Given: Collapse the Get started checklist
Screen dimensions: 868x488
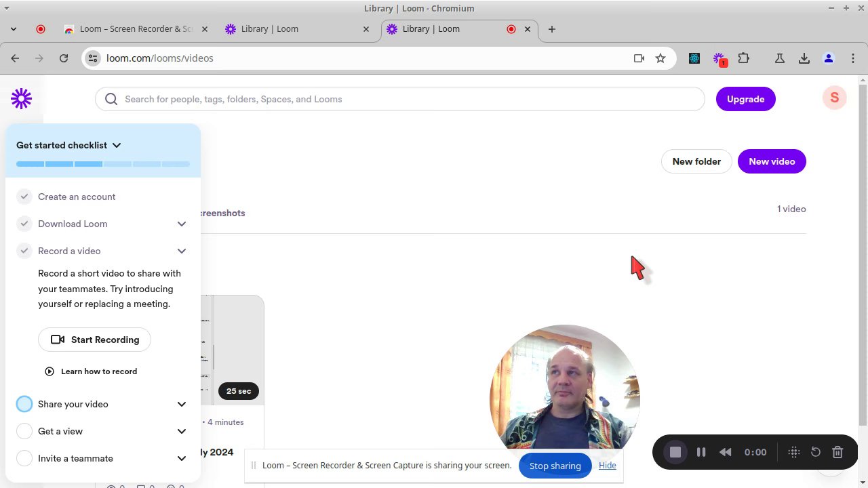Looking at the screenshot, I should tap(117, 145).
